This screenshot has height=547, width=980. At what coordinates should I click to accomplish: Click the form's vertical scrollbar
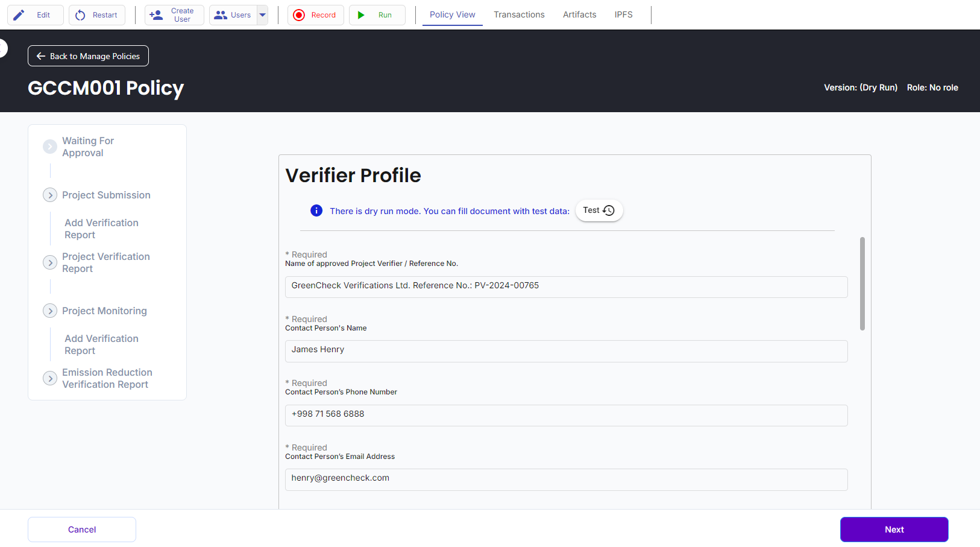(x=862, y=283)
